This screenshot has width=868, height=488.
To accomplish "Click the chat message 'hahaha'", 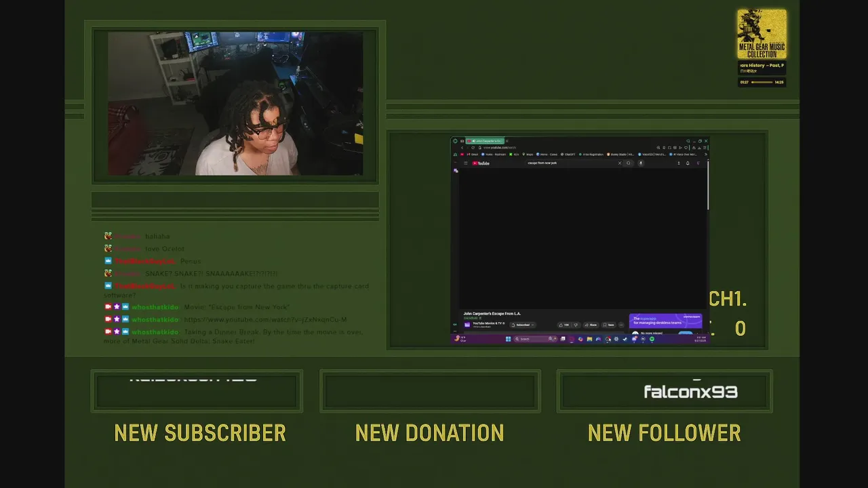I will [157, 237].
